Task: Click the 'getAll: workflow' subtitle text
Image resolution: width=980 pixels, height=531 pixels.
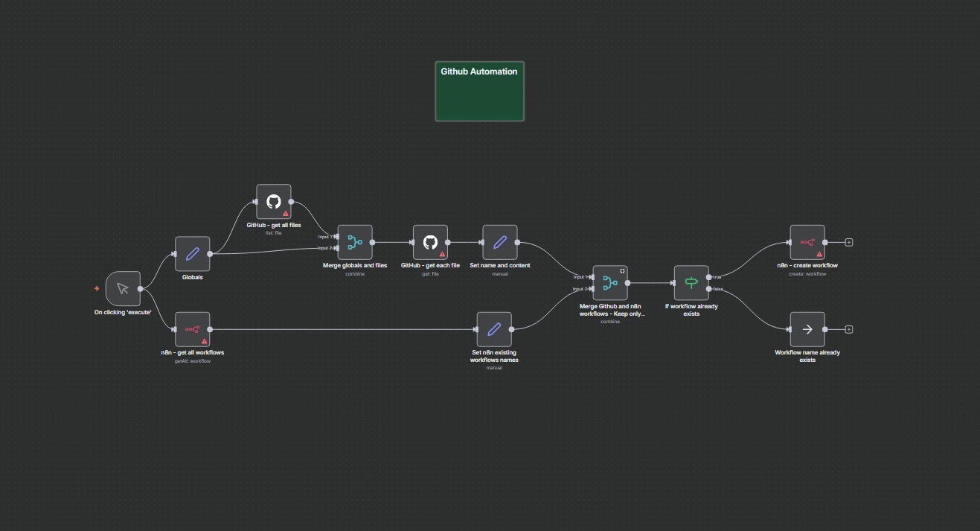Action: (193, 361)
